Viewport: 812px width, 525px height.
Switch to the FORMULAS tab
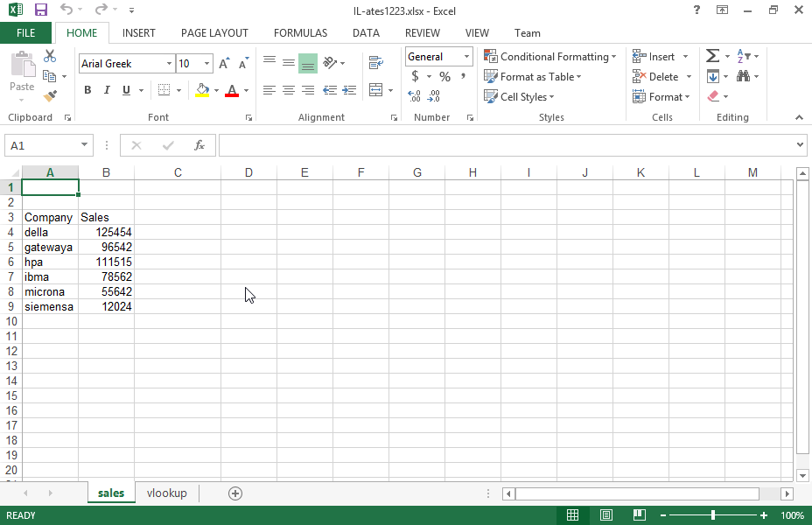coord(300,33)
